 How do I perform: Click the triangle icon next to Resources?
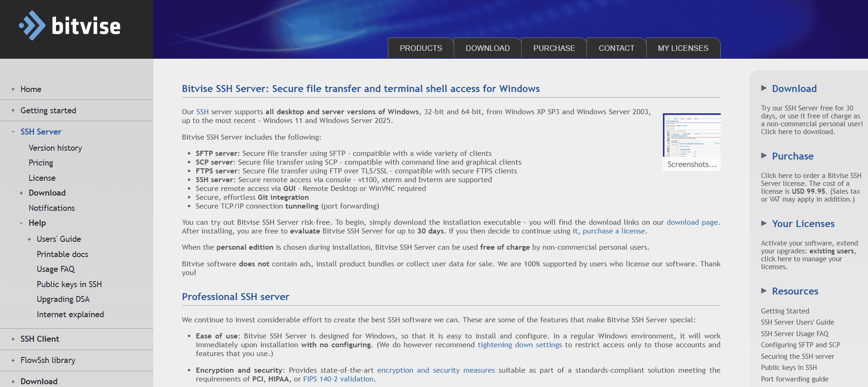764,291
